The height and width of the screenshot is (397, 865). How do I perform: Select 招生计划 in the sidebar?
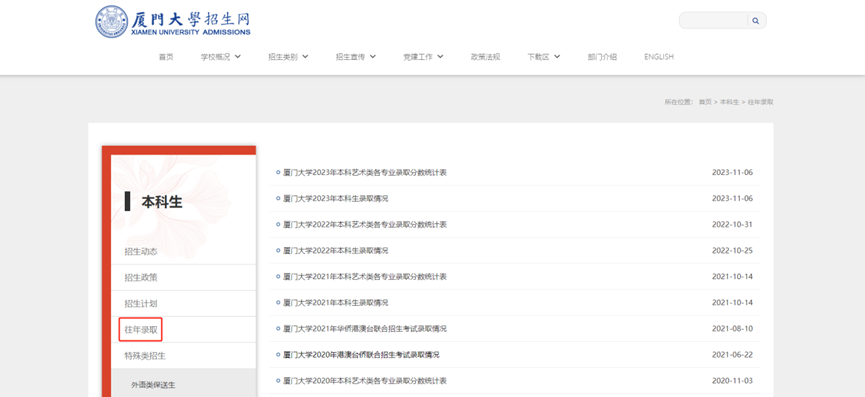pyautogui.click(x=141, y=304)
